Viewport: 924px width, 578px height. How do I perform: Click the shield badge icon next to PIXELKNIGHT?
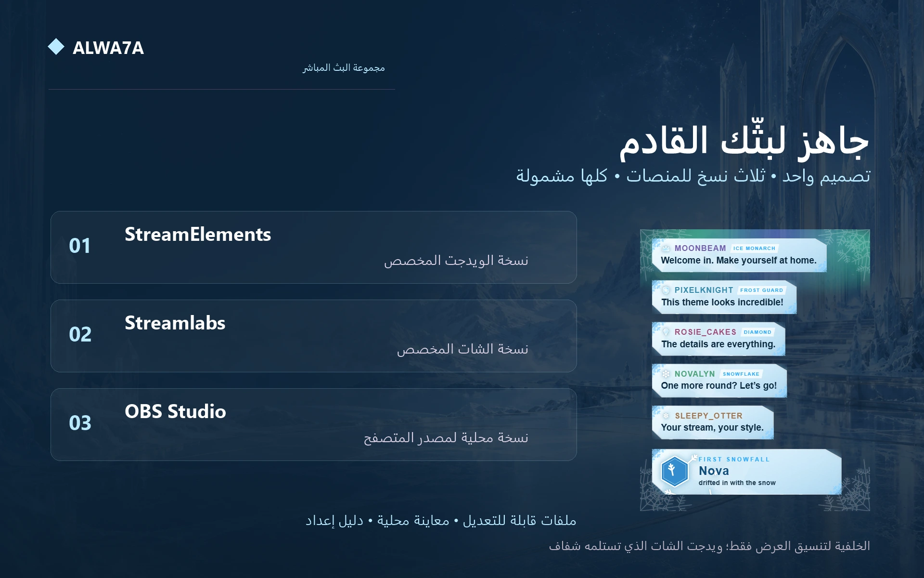pos(666,290)
